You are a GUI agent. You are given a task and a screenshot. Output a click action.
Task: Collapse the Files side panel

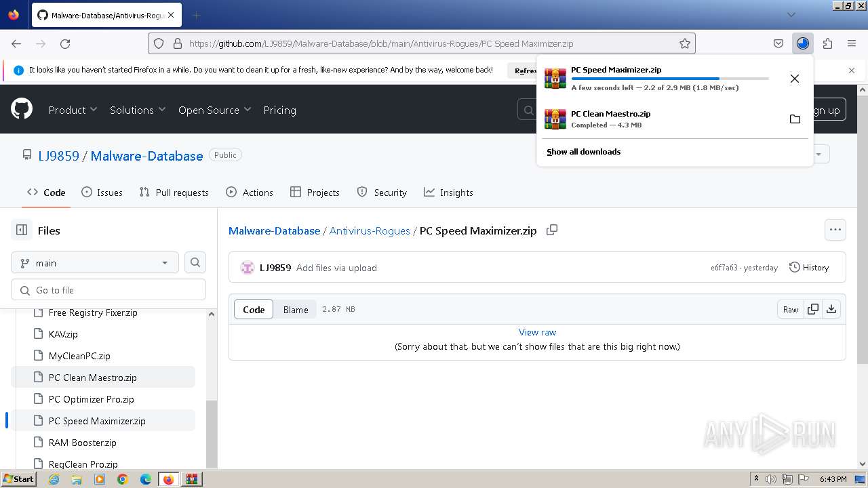tap(22, 230)
